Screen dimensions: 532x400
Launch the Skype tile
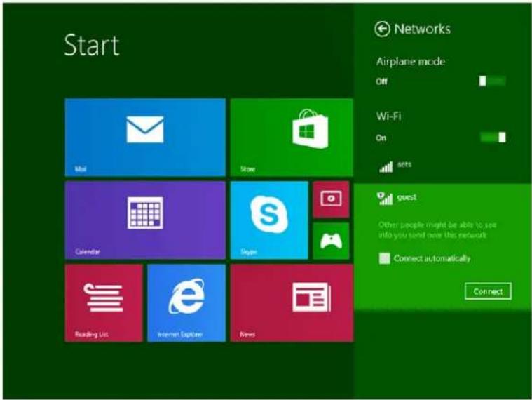tap(269, 220)
